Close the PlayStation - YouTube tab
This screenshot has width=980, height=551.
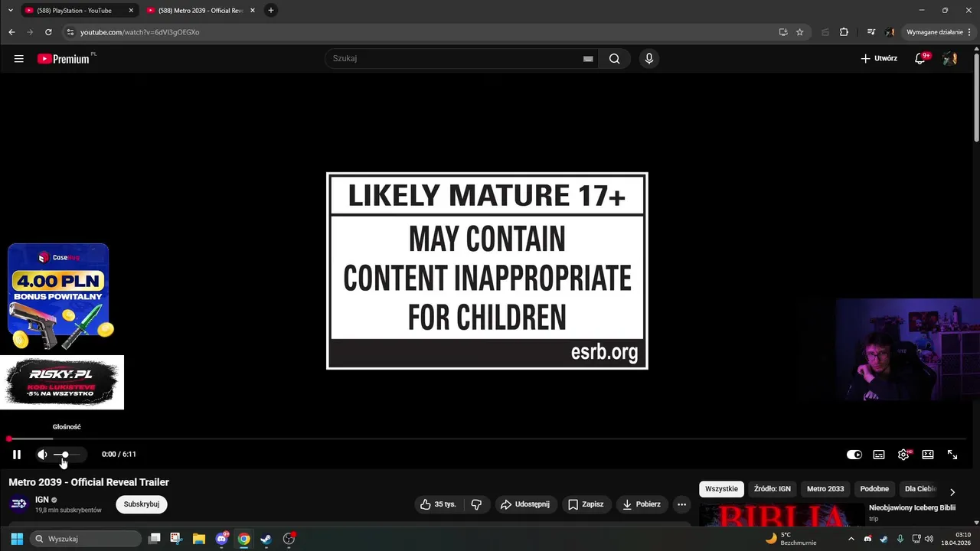(131, 11)
